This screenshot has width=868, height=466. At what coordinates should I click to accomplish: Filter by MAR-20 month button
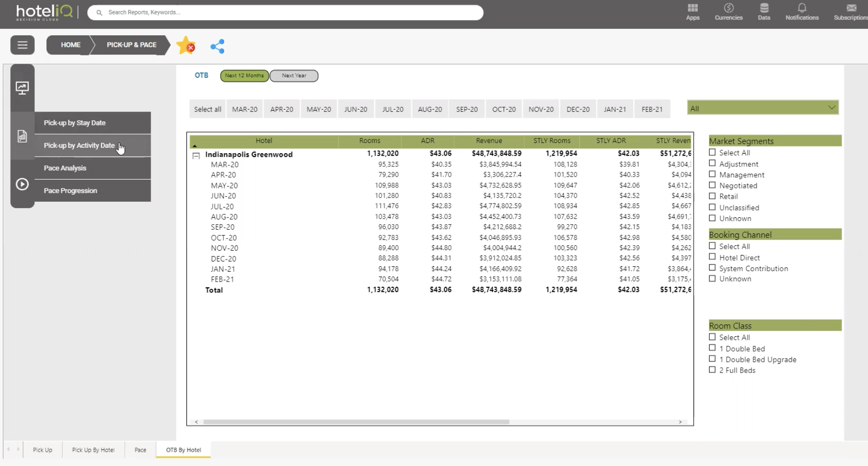click(245, 109)
